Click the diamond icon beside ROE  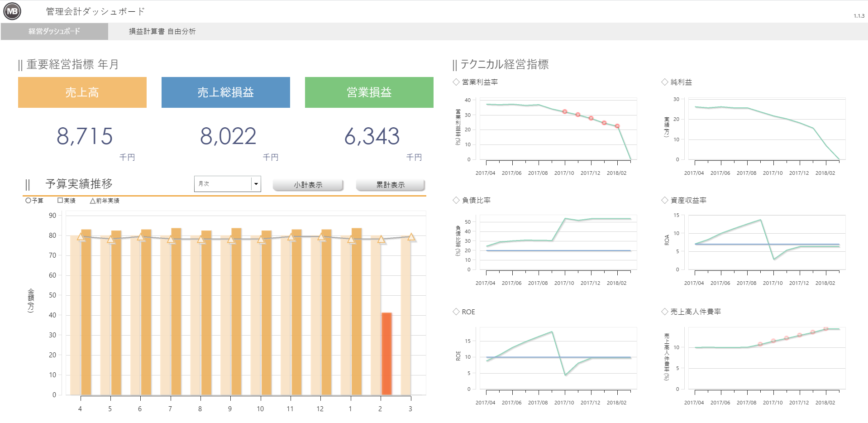click(456, 312)
